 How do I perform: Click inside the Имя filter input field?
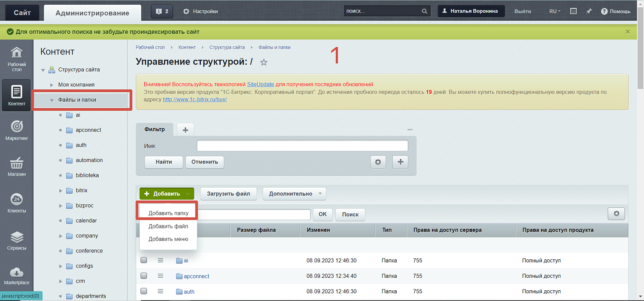(x=302, y=146)
